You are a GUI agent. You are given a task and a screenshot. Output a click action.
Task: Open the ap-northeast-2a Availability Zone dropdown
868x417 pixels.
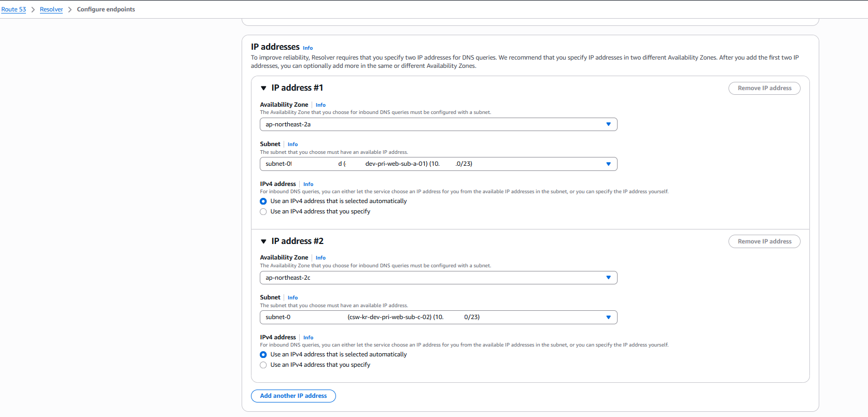pyautogui.click(x=438, y=124)
